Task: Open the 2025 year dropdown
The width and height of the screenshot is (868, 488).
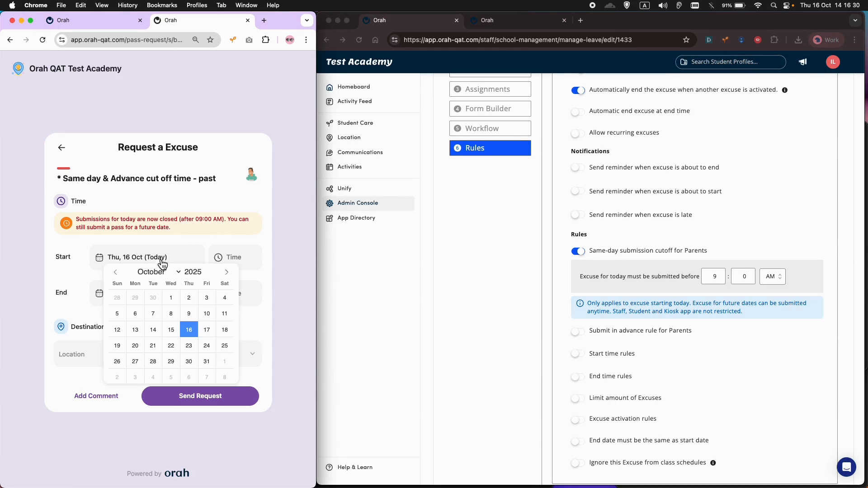Action: (192, 272)
